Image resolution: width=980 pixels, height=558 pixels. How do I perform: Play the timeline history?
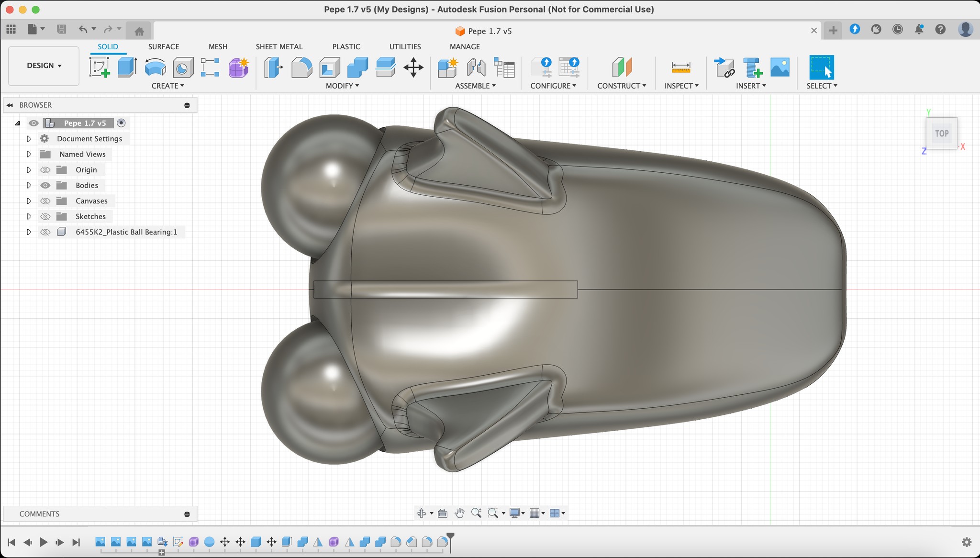[x=44, y=542]
